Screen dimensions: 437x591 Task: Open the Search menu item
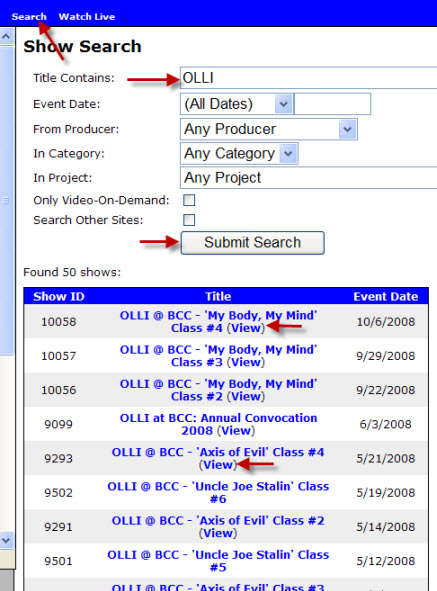(x=29, y=17)
